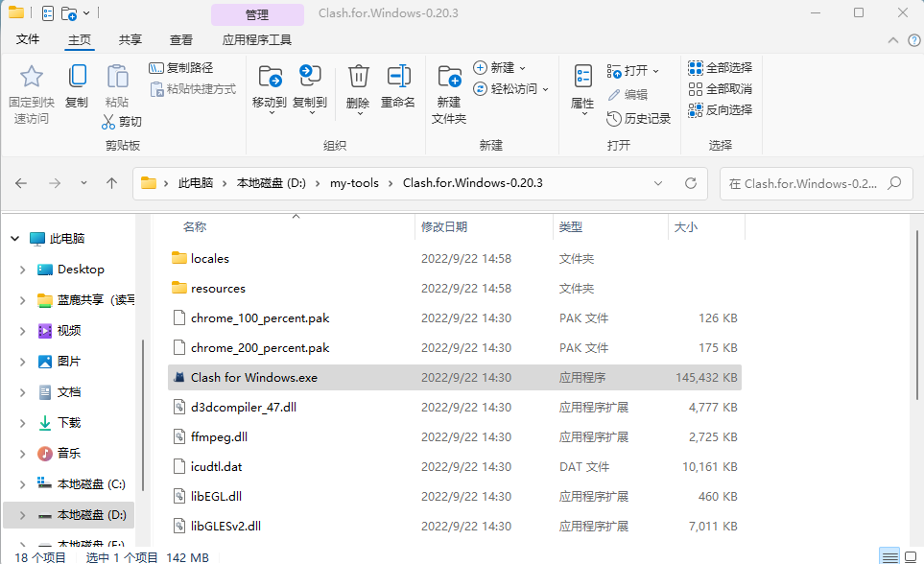Viewport: 924px width, 564px height.
Task: Go up one folder level arrow
Action: pos(111,183)
